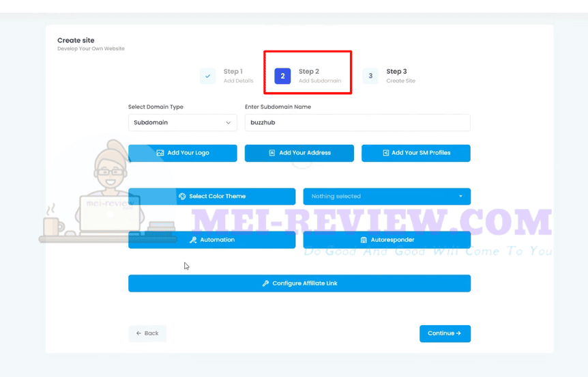This screenshot has width=588, height=377.
Task: Open the Autoresponder button
Action: pos(387,240)
